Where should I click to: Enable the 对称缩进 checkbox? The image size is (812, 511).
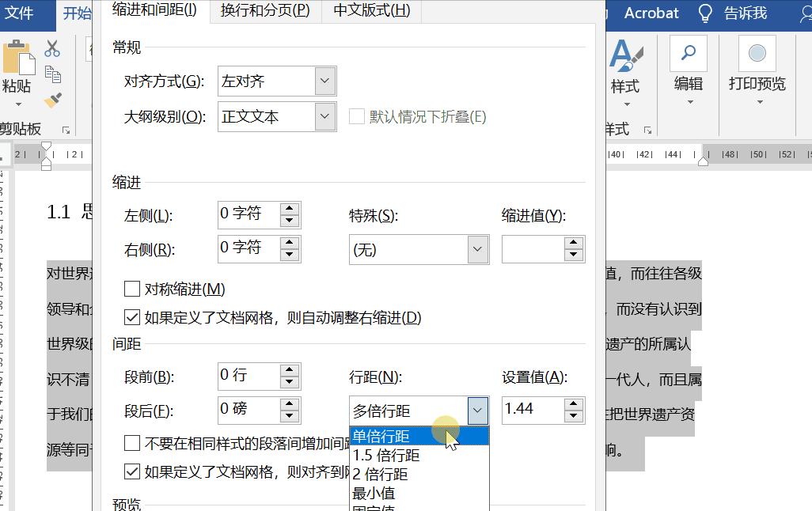pos(132,289)
